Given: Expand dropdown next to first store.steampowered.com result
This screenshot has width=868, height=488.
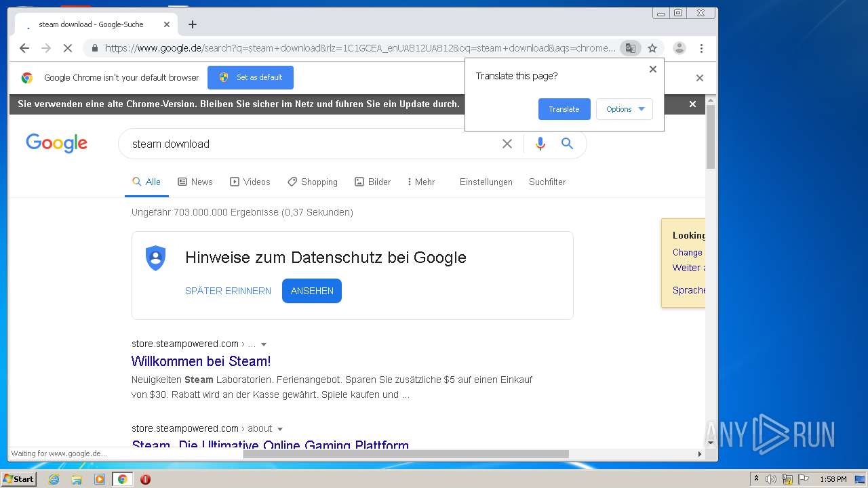Looking at the screenshot, I should pyautogui.click(x=264, y=344).
